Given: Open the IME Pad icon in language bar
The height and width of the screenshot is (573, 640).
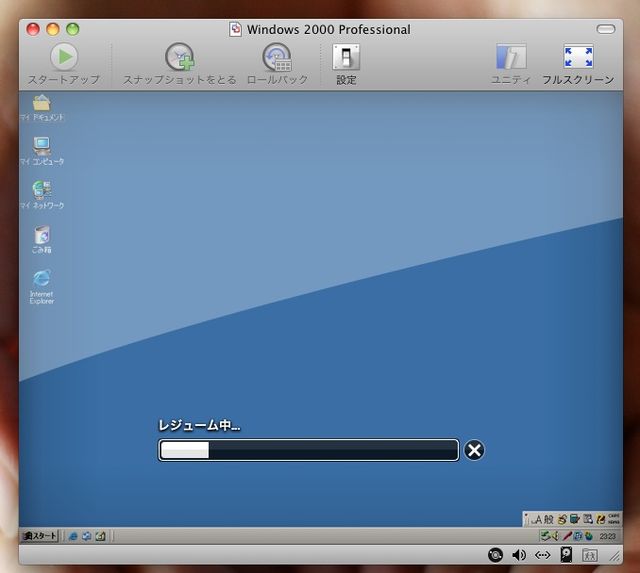Looking at the screenshot, I should click(x=562, y=520).
